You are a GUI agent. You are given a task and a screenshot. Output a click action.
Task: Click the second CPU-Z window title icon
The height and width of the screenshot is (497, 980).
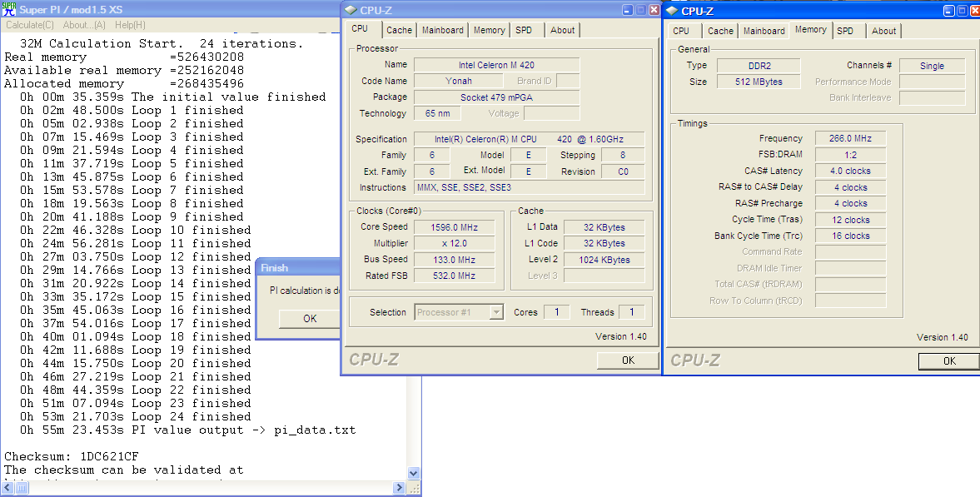coord(673,12)
